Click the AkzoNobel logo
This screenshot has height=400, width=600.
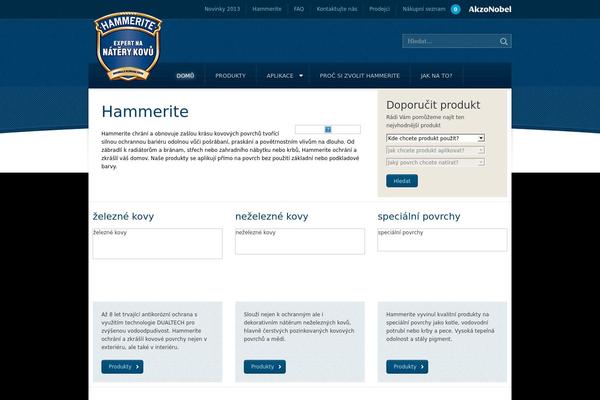point(490,9)
